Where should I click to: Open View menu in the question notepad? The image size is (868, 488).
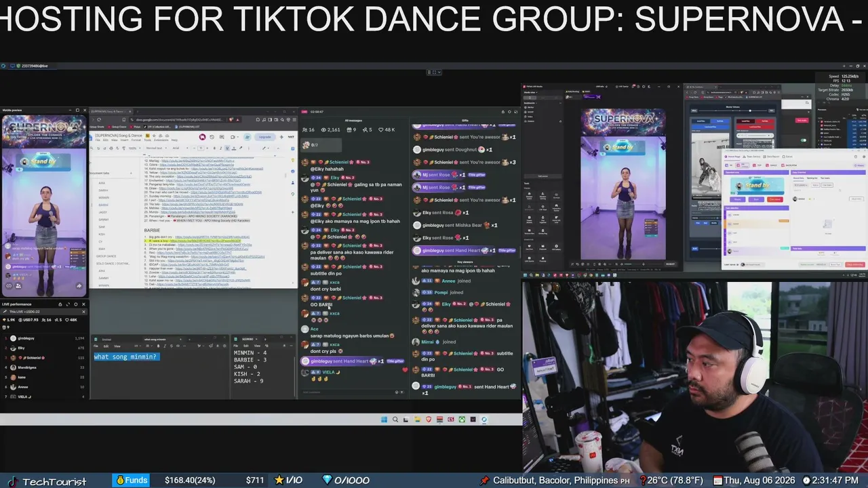point(117,346)
